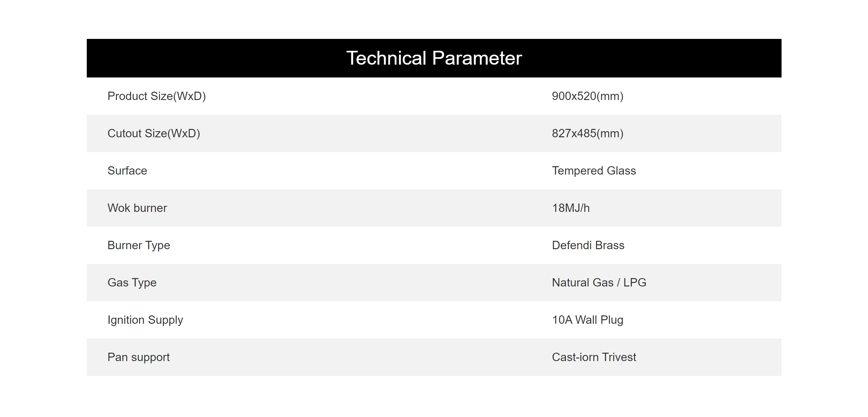Click the Defendi Brass value
The width and height of the screenshot is (868, 417).
pos(588,245)
